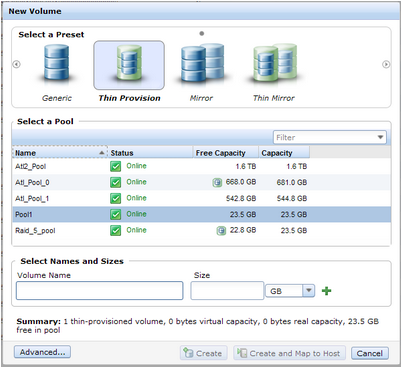Image resolution: width=402 pixels, height=368 pixels.
Task: Click the 681.0 GB capacity cell
Action: click(292, 182)
